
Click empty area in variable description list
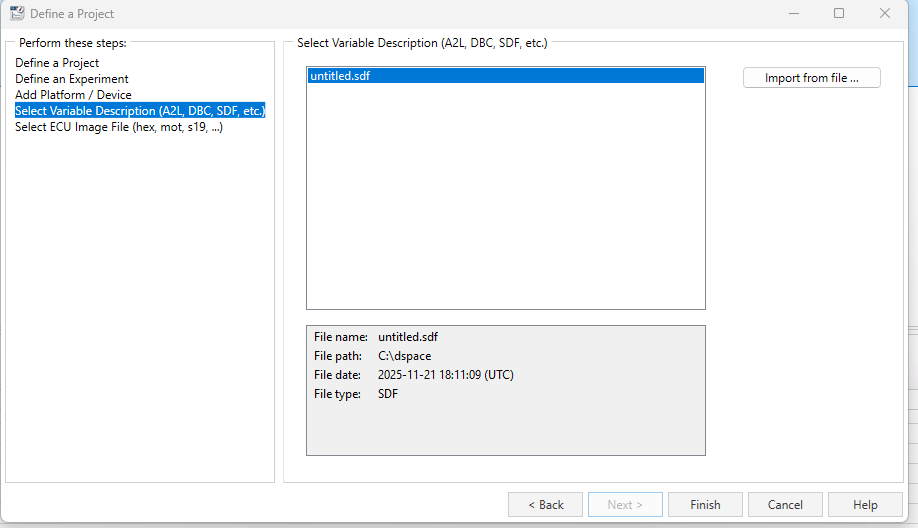505,200
